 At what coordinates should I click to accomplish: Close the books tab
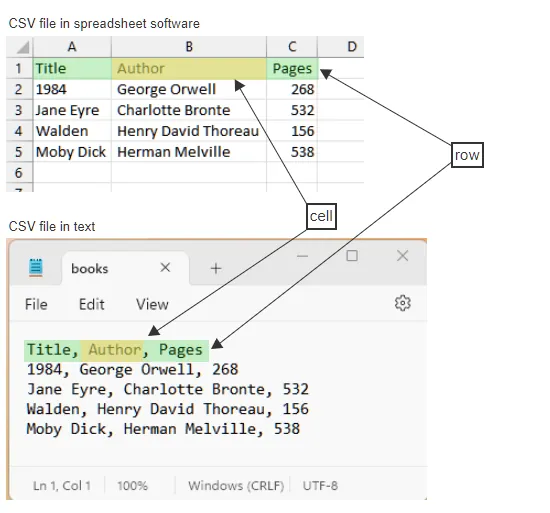(x=165, y=268)
